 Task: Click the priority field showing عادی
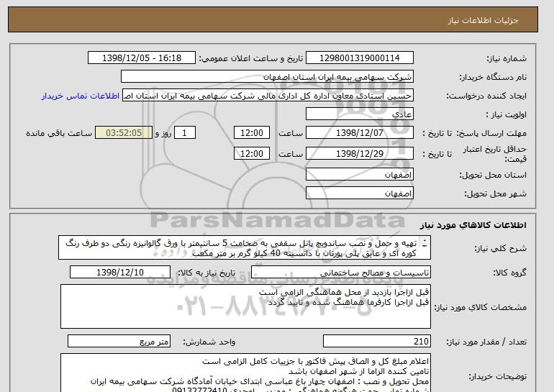click(x=360, y=114)
